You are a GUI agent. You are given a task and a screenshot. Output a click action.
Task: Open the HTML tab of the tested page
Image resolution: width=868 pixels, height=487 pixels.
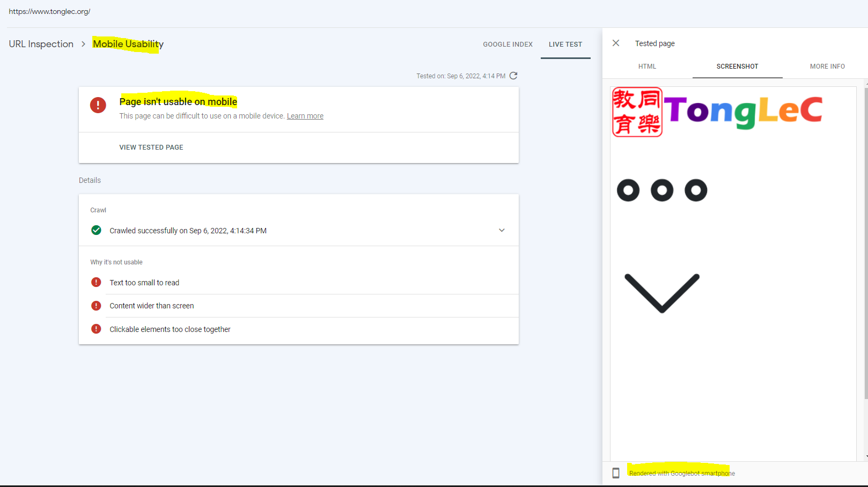tap(647, 66)
